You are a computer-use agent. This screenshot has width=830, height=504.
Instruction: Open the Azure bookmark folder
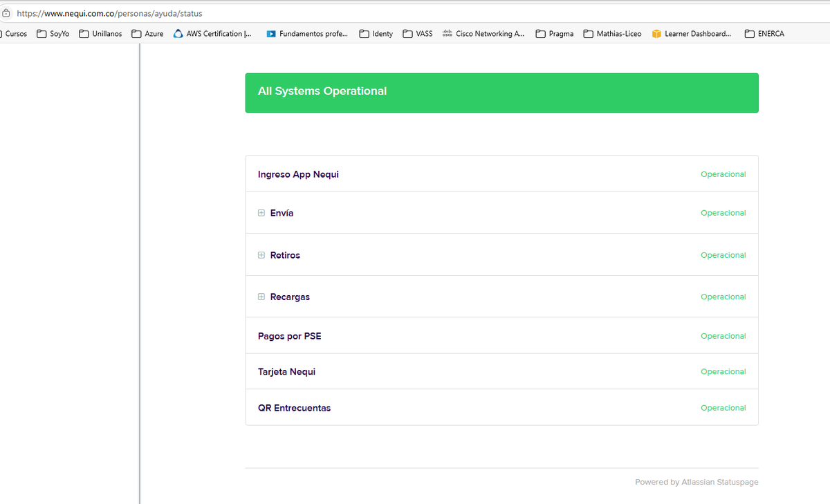147,34
